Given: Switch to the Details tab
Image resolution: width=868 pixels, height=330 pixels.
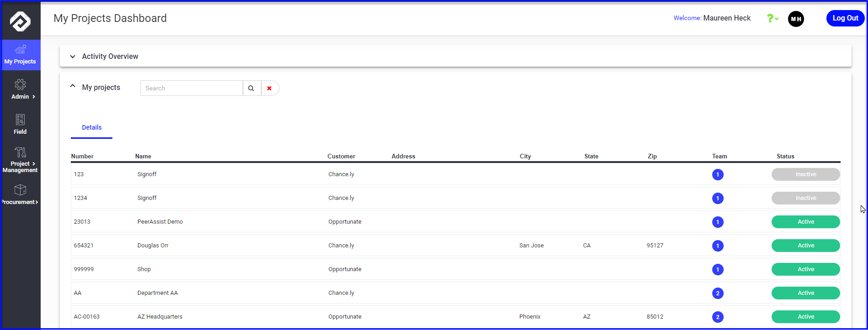Looking at the screenshot, I should [92, 127].
